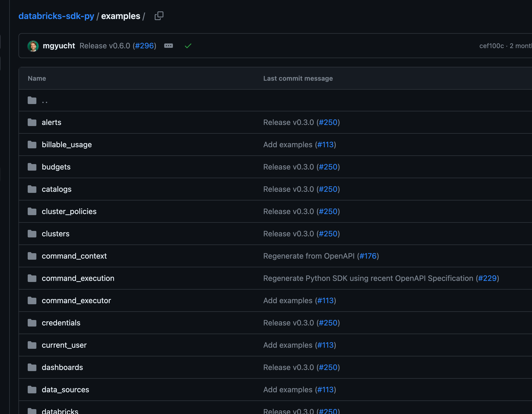532x414 pixels.
Task: Click the parent directory folder icon
Action: pos(32,100)
